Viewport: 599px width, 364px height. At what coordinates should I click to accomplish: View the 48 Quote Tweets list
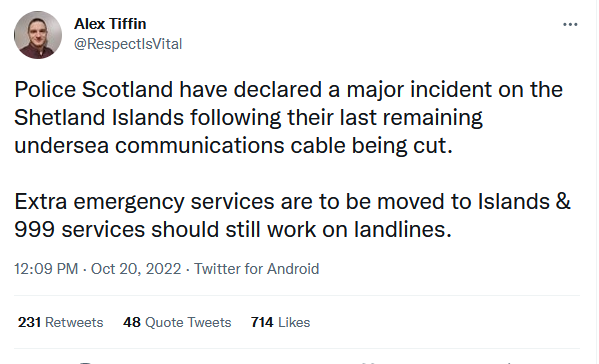[x=177, y=322]
